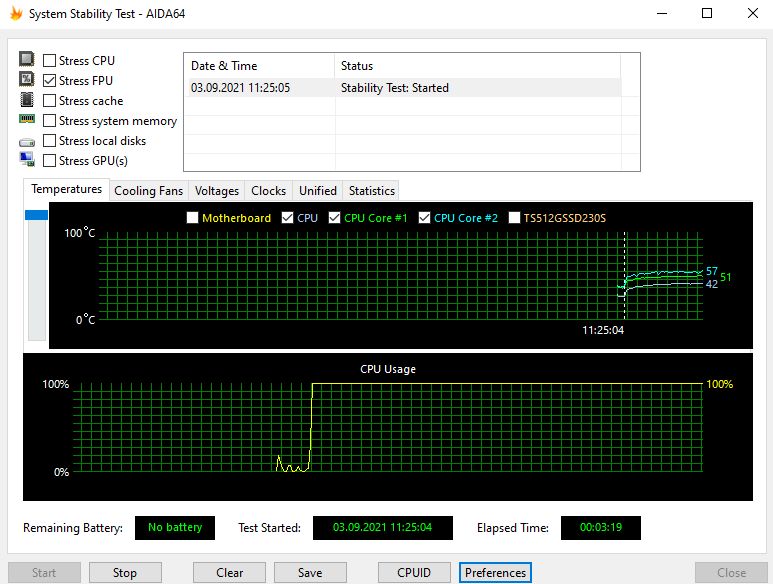
Task: Click the monitor icon beside Stress GPU(s)
Action: (x=27, y=160)
